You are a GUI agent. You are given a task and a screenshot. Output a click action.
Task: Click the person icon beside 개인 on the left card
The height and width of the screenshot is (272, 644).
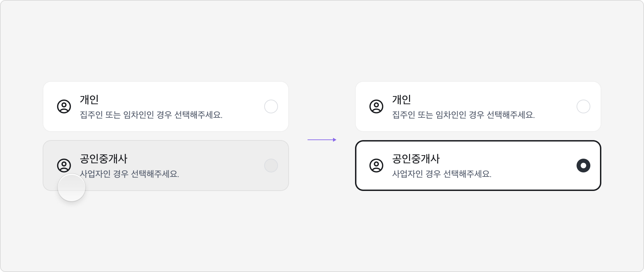pos(63,106)
